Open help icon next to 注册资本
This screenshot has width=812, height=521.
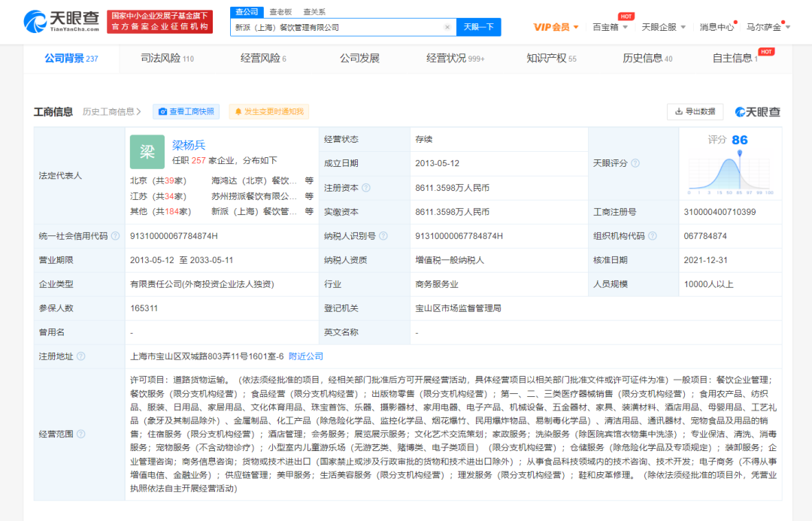pos(366,187)
